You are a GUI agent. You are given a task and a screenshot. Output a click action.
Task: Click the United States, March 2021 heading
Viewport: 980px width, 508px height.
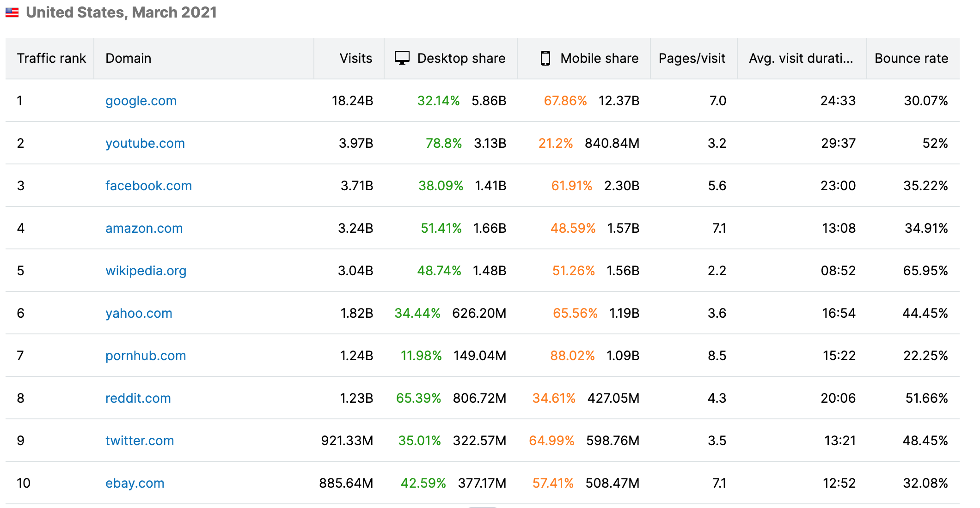point(122,12)
